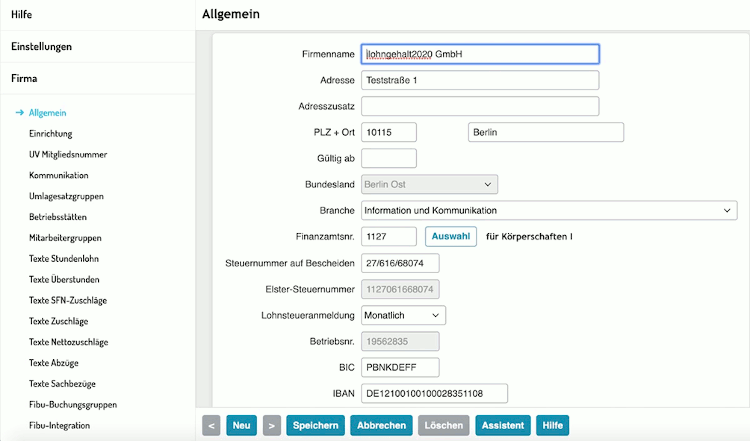The width and height of the screenshot is (750, 441).
Task: Open the Hilfe section in the sidebar
Action: [x=22, y=14]
